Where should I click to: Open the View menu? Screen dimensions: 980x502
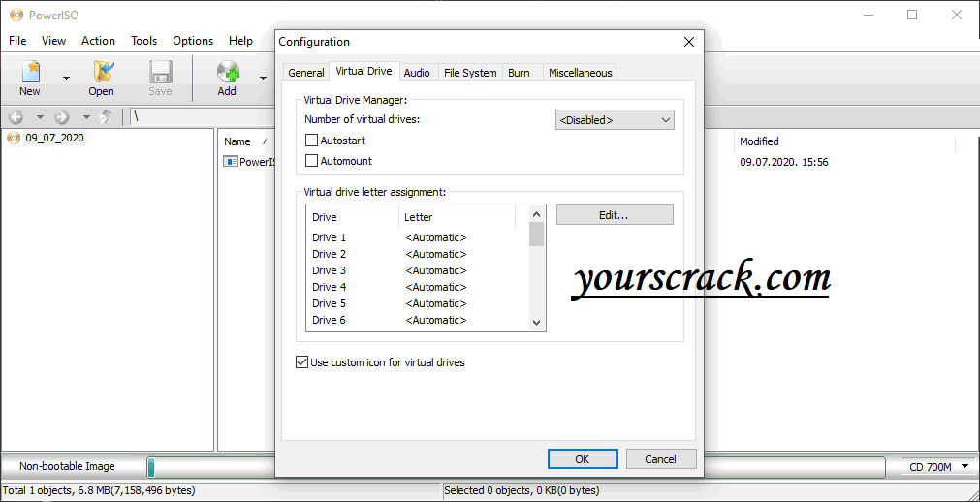pyautogui.click(x=53, y=41)
